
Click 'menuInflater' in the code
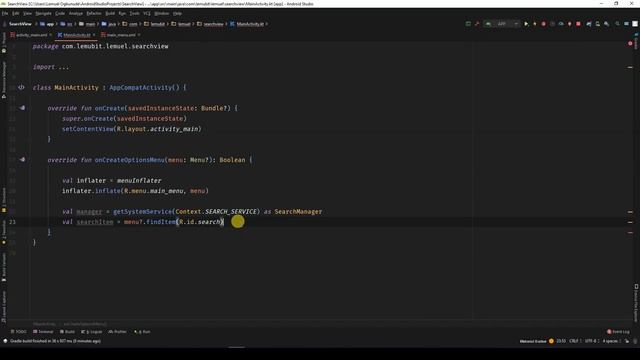pyautogui.click(x=139, y=180)
